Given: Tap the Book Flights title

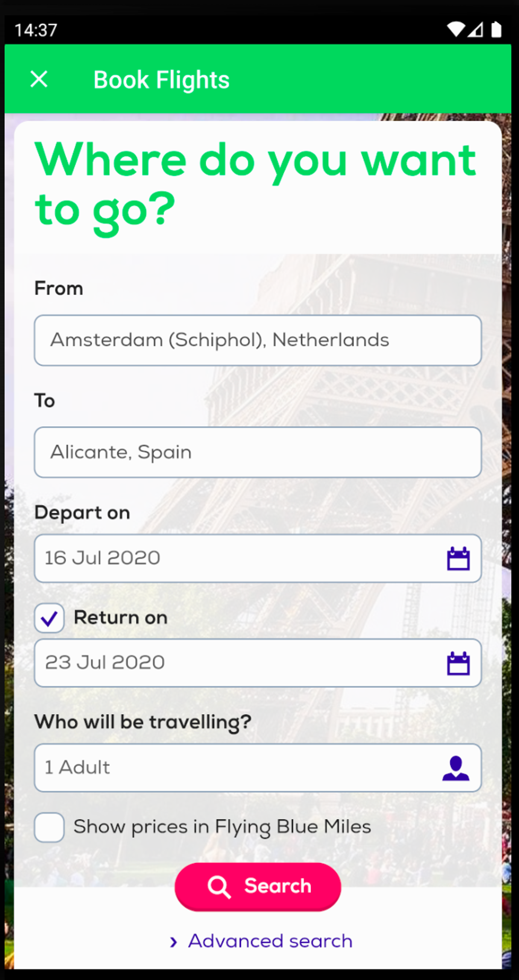Looking at the screenshot, I should click(161, 80).
